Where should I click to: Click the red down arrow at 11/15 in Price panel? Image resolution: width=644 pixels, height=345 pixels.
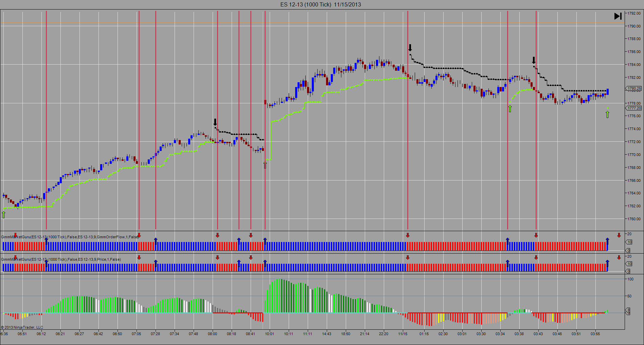[x=408, y=258]
